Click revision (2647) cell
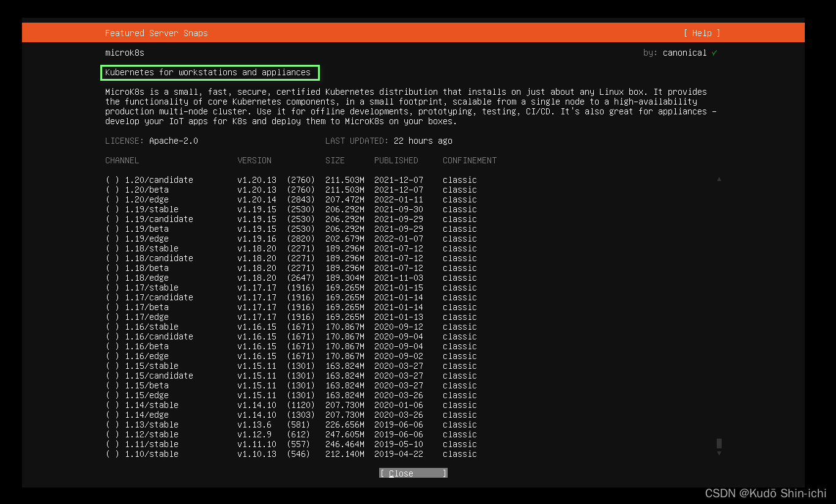836x504 pixels. tap(301, 278)
